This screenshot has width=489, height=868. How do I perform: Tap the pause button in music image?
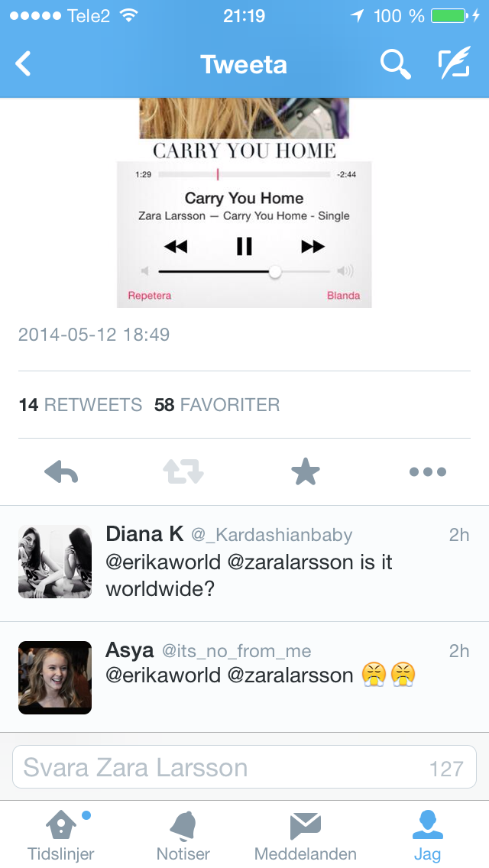[244, 246]
